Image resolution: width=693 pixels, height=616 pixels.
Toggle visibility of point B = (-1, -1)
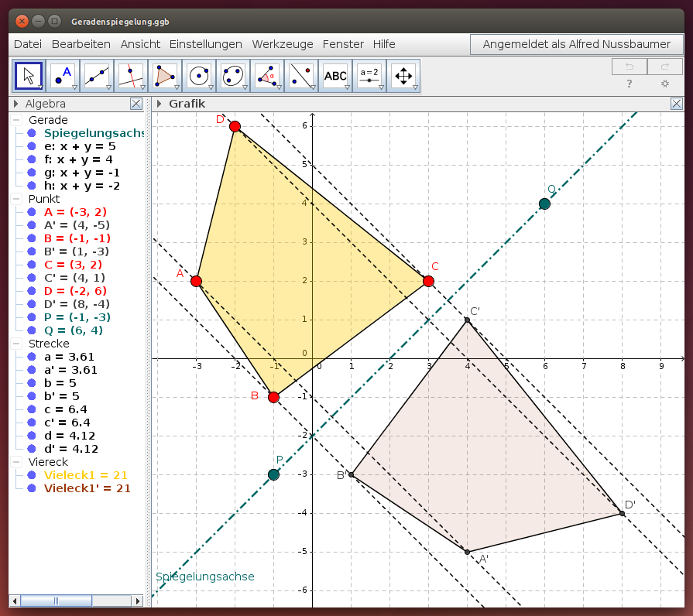(32, 238)
